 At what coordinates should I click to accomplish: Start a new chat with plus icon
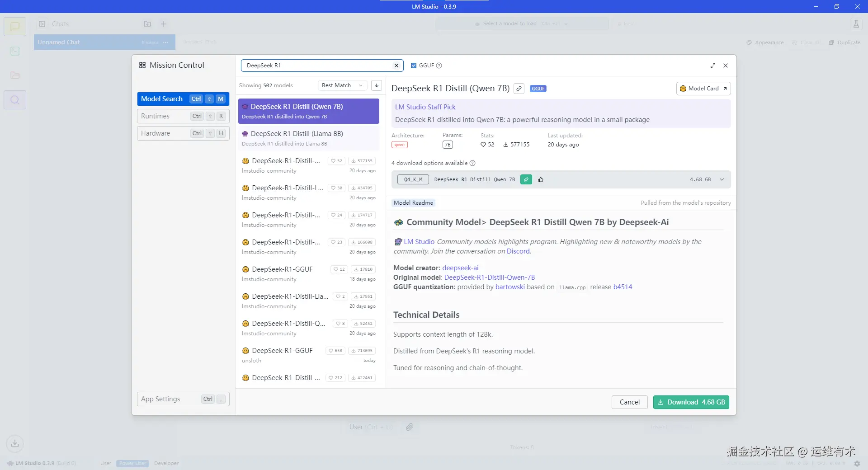(164, 24)
